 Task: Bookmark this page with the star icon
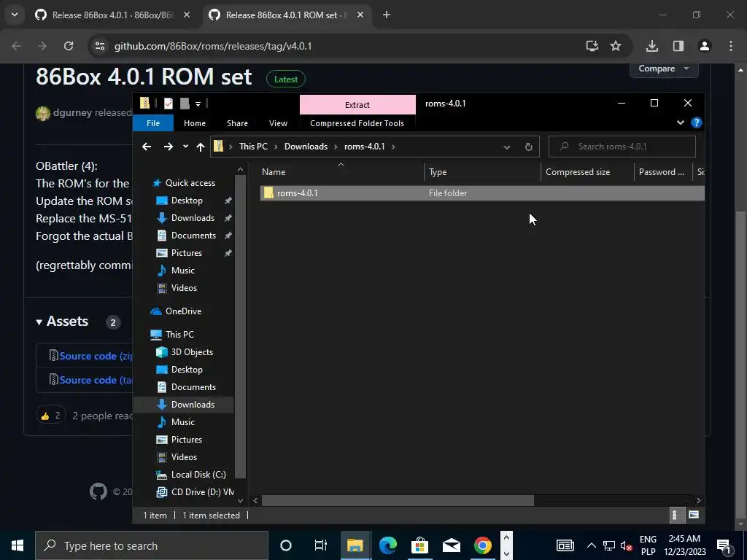616,46
